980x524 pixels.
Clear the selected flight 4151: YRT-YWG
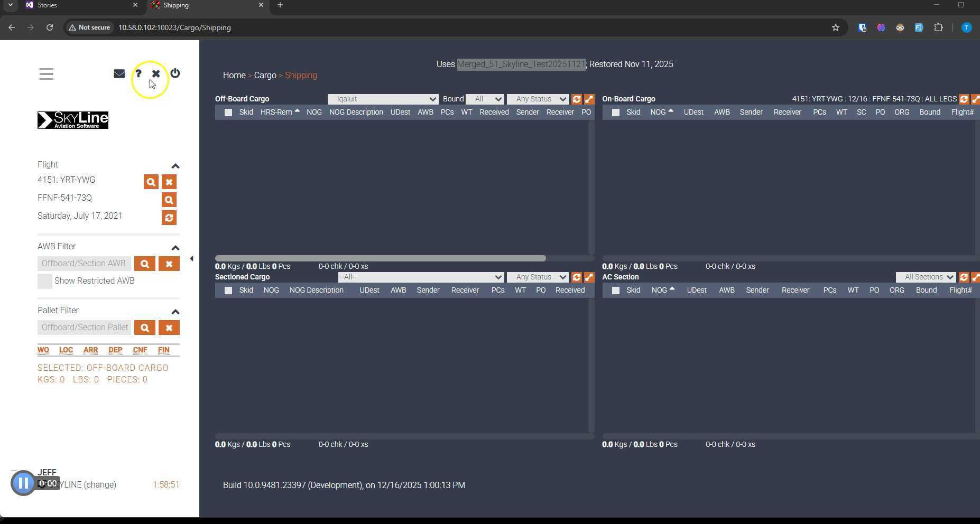(169, 182)
